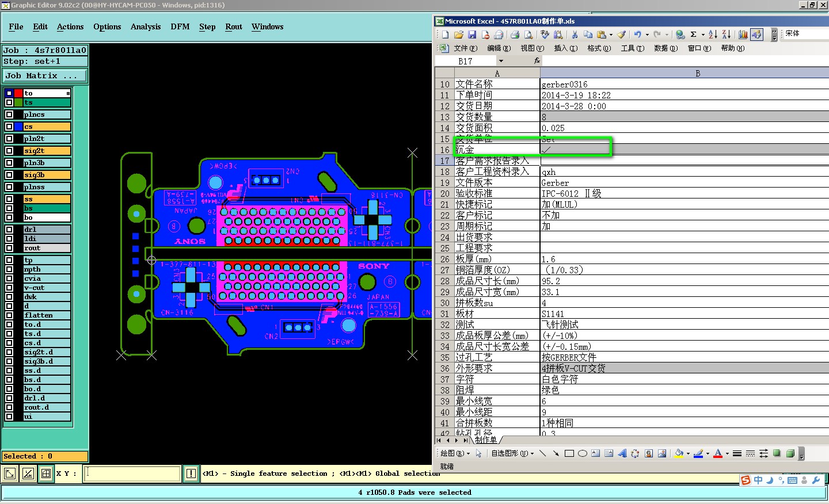Toggle the checkbox for layer ts
This screenshot has height=504, width=829.
tap(9, 102)
